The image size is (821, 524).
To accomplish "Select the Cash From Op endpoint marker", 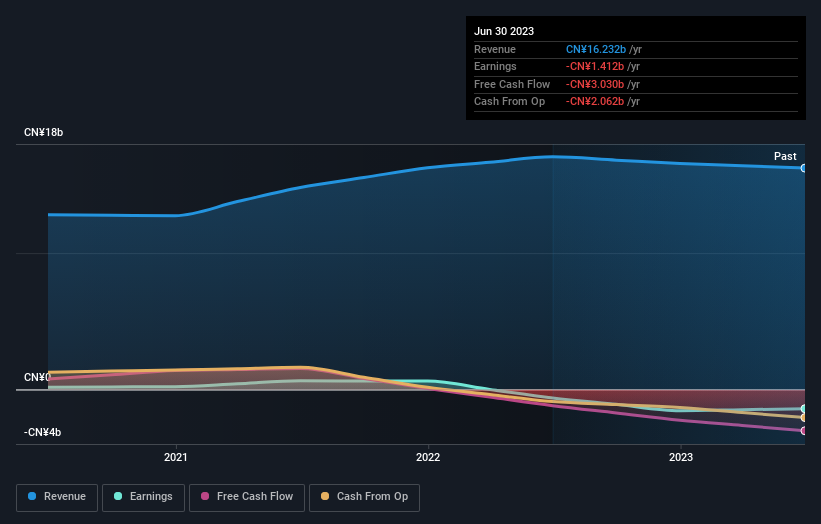I will pos(803,418).
